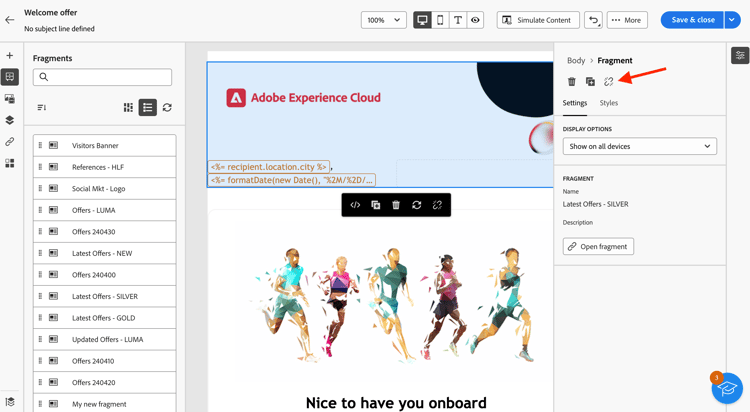Click the undo arrow button
The image size is (750, 412).
593,20
